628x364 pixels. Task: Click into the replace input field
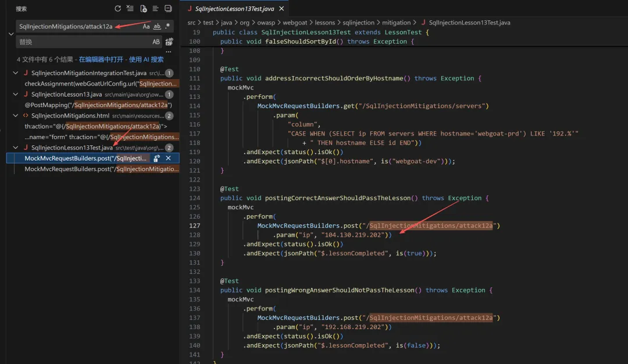click(83, 42)
